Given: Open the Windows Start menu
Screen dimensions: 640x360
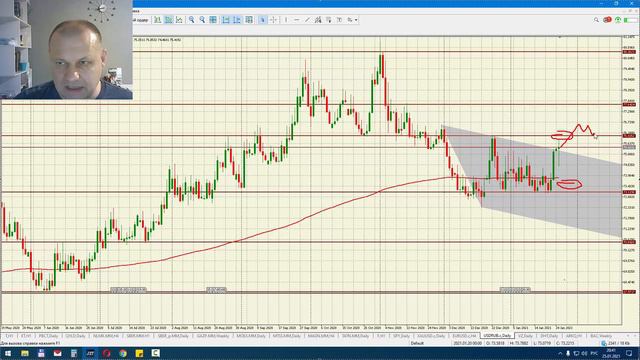Looking at the screenshot, I should tap(8, 353).
